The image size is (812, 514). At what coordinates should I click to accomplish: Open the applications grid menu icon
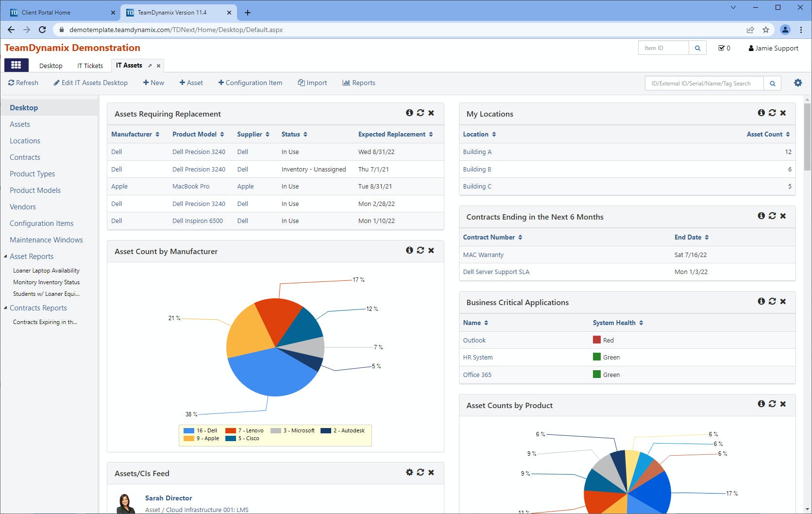pos(16,65)
